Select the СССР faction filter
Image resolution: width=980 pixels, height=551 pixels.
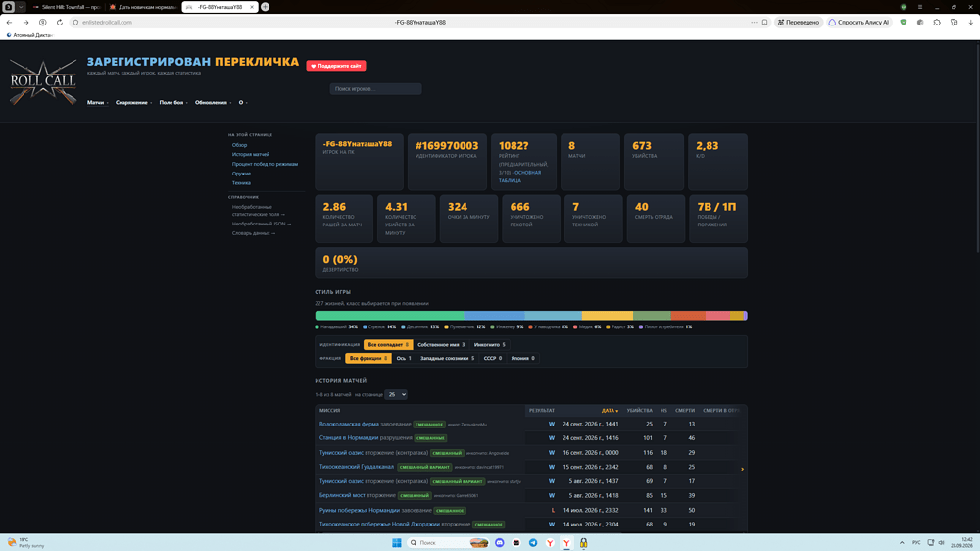493,359
